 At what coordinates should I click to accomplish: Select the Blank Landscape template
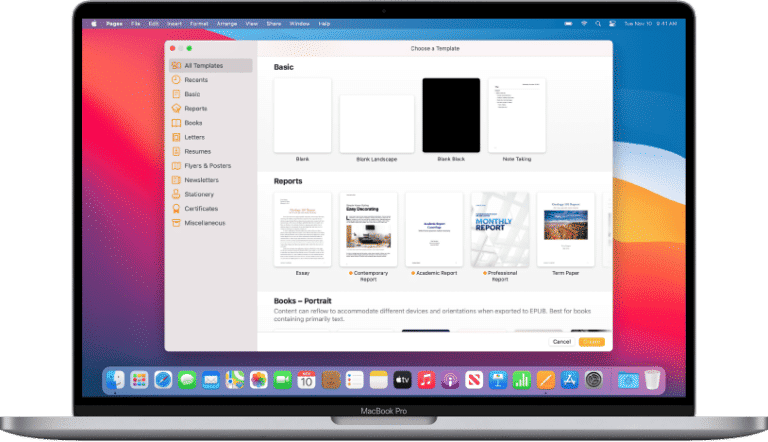pos(377,124)
